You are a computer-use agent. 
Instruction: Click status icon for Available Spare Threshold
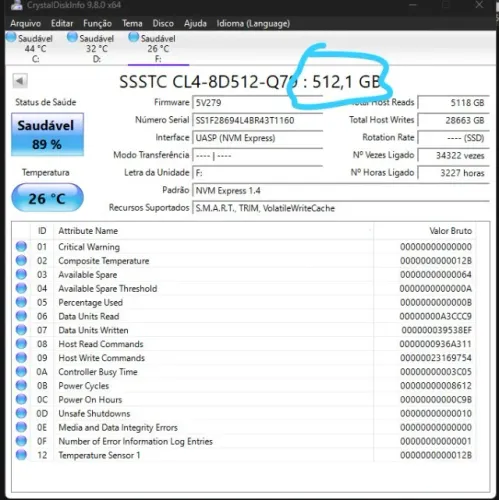point(21,288)
